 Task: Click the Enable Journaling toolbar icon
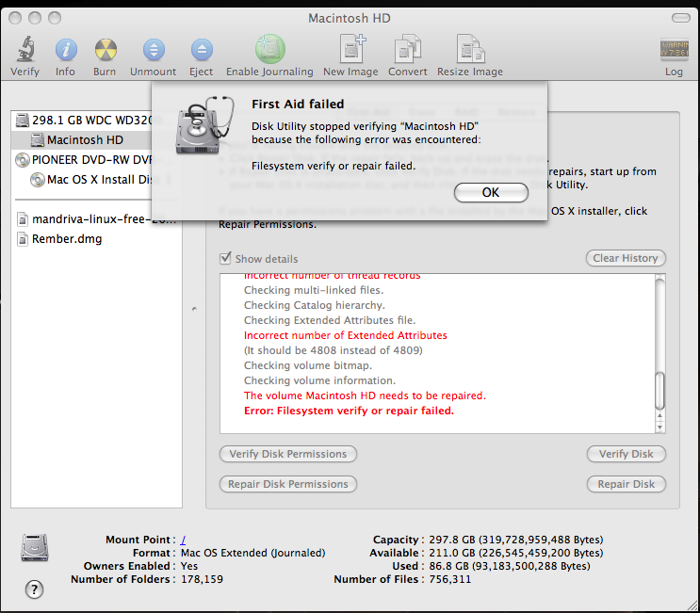point(270,49)
